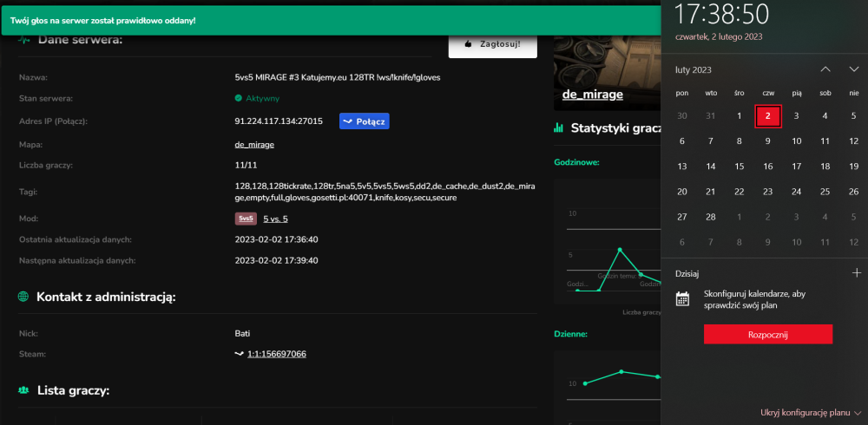Click the vote success notification banner
868x425 pixels.
click(x=331, y=21)
